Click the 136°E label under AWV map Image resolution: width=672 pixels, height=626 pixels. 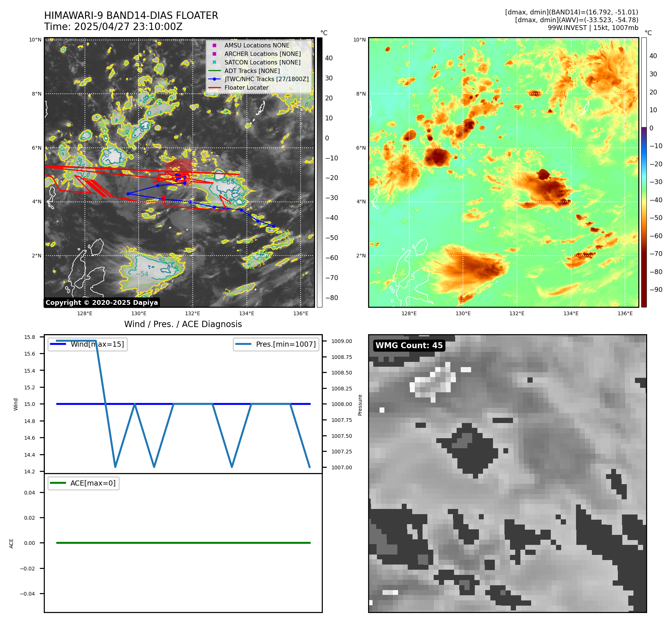point(625,313)
